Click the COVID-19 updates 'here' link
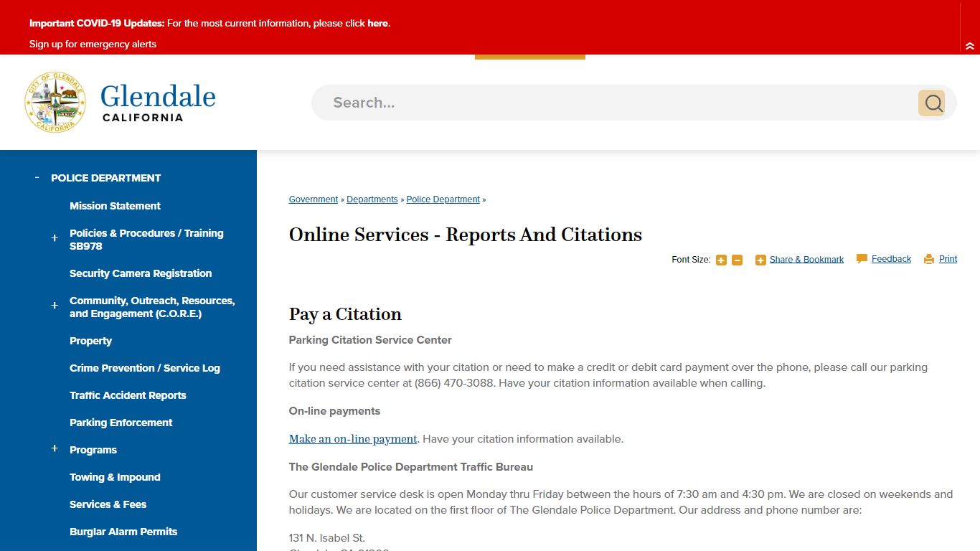This screenshot has height=551, width=980. tap(377, 23)
